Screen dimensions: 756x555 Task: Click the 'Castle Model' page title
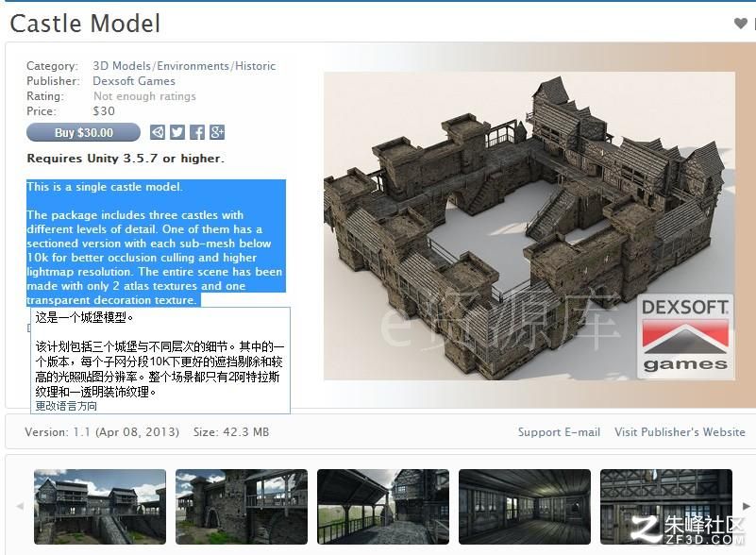85,24
